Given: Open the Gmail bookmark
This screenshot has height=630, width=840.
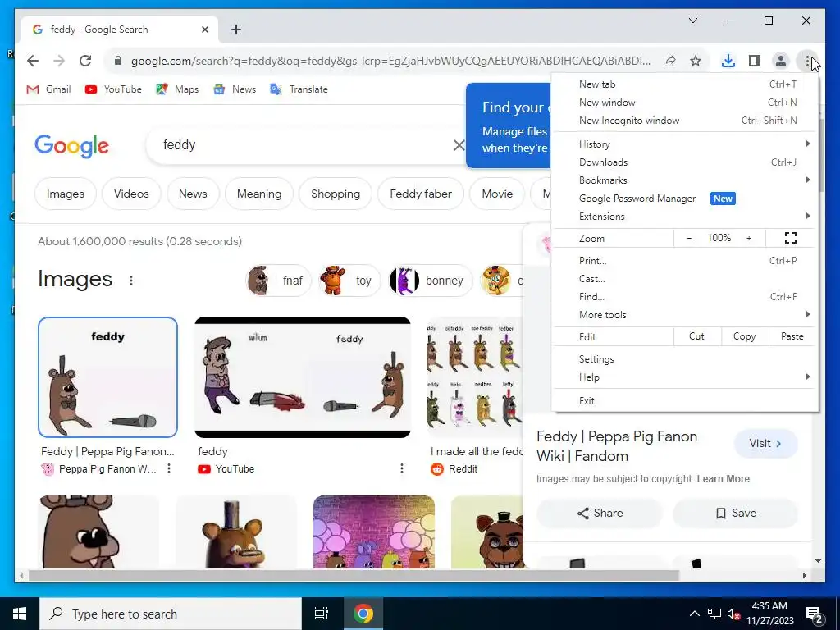Looking at the screenshot, I should [48, 89].
